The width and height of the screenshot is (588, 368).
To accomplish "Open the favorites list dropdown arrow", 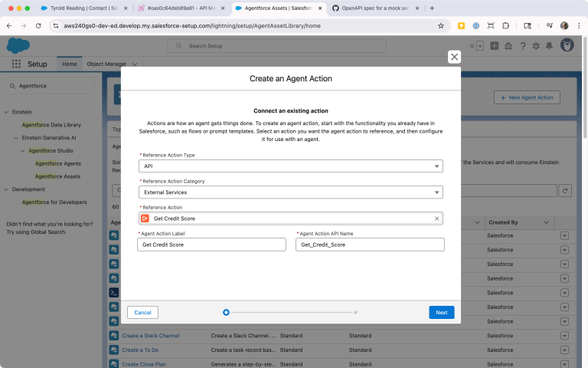I will tap(480, 46).
